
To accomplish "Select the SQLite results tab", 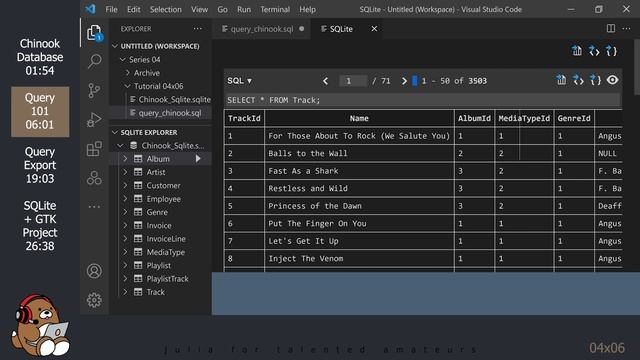I will click(341, 29).
